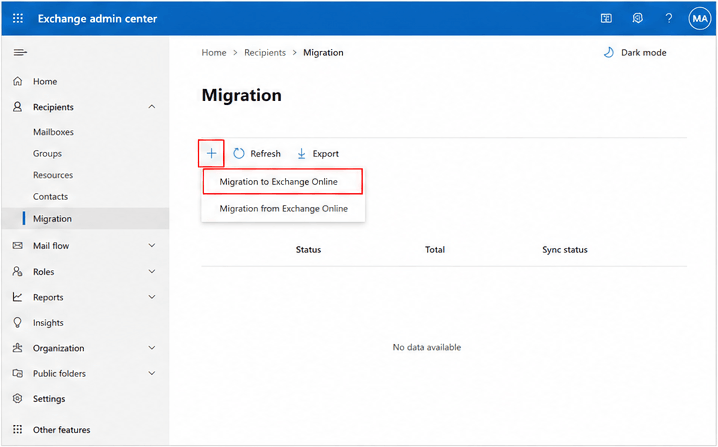Click the Settings gear icon in sidebar
Screen dimensions: 718x447
pos(17,398)
